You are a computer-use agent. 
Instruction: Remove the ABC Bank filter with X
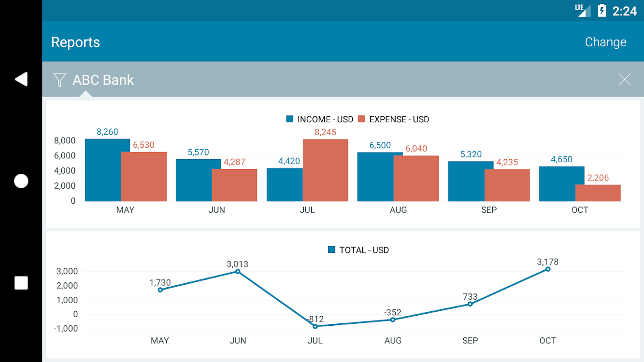click(624, 80)
